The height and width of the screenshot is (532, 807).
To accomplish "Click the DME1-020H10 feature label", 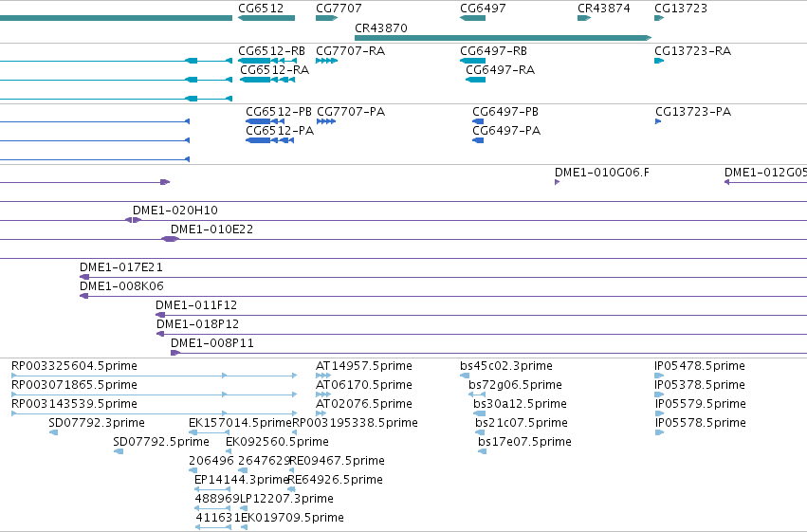I will (175, 211).
